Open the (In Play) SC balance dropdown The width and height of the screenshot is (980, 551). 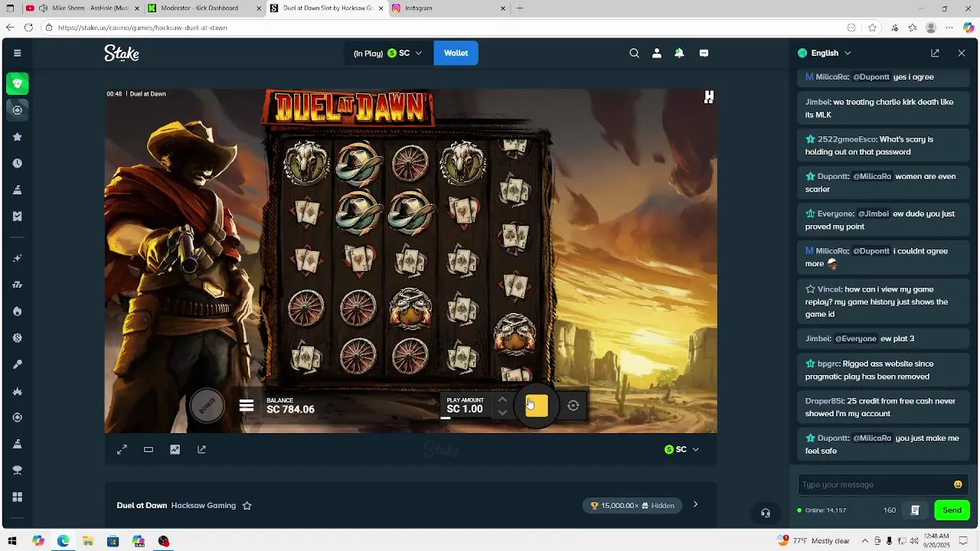pos(387,53)
